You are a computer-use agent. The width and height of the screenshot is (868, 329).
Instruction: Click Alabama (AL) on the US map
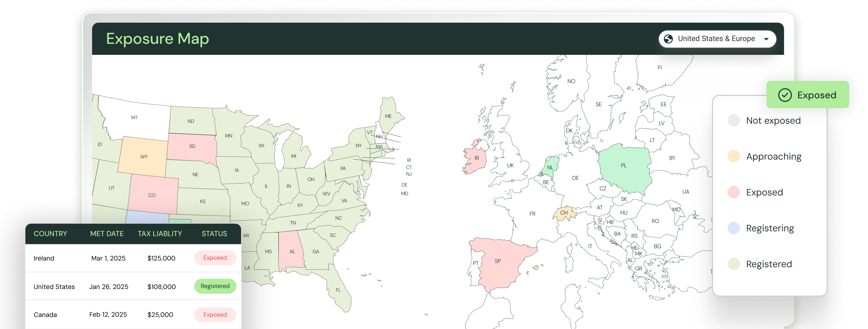[x=292, y=252]
